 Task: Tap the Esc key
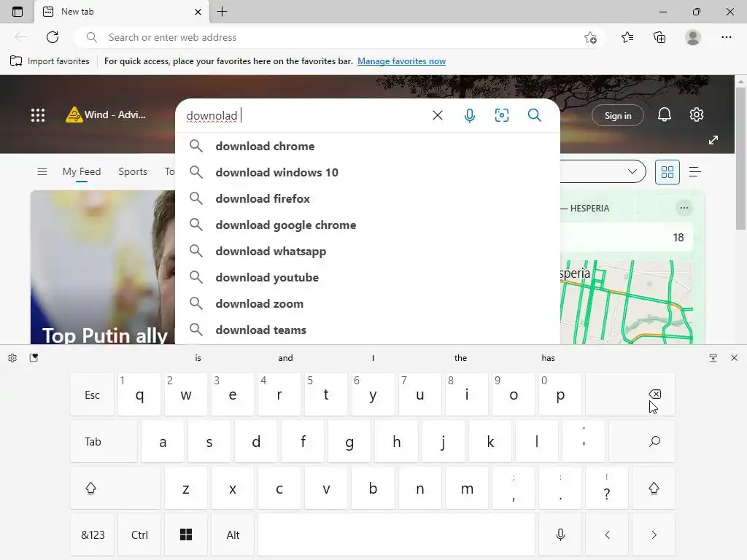tap(93, 394)
